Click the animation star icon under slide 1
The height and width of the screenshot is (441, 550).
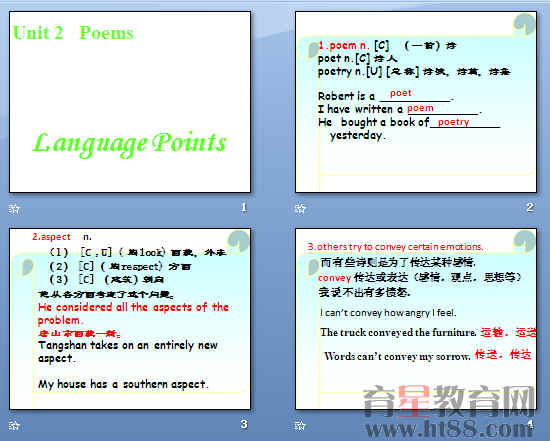[14, 209]
